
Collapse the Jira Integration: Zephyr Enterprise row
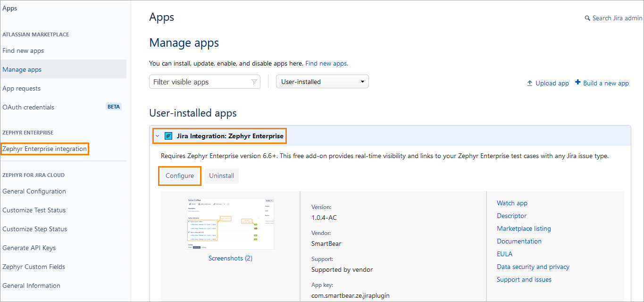pos(157,136)
